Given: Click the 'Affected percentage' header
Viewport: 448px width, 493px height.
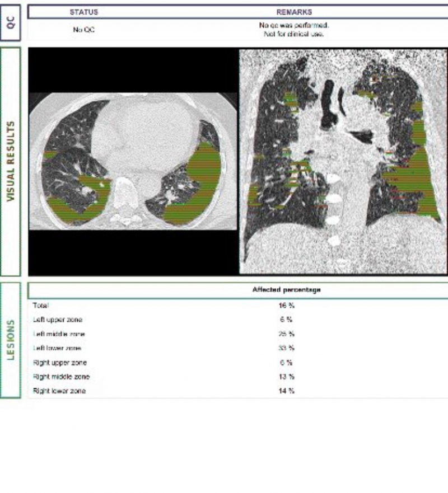Looking at the screenshot, I should [x=287, y=289].
